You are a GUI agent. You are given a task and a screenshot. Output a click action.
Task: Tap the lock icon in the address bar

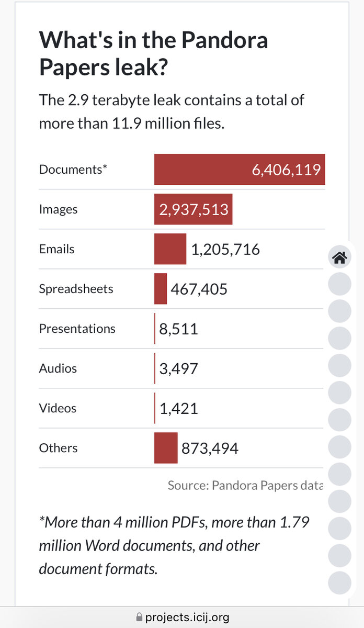point(139,618)
